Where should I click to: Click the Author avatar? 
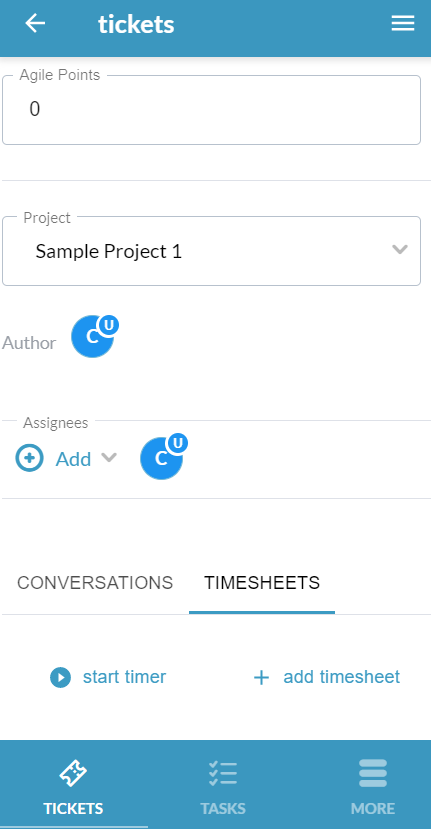point(94,337)
